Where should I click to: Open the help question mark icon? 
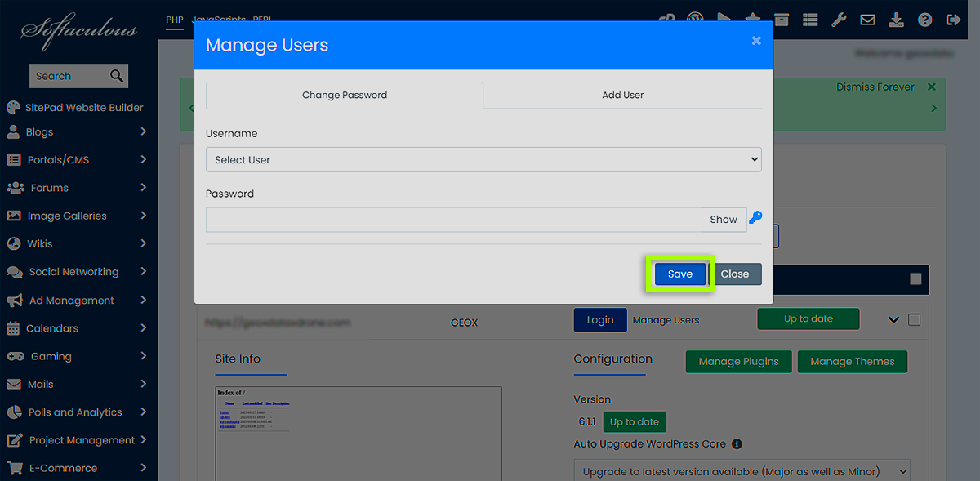point(924,20)
